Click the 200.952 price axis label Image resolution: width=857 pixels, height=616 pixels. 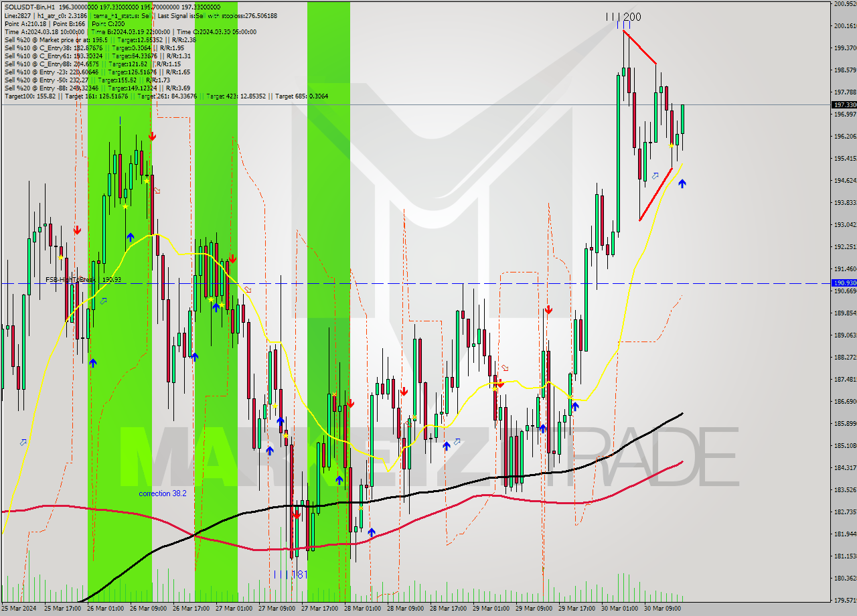(844, 4)
